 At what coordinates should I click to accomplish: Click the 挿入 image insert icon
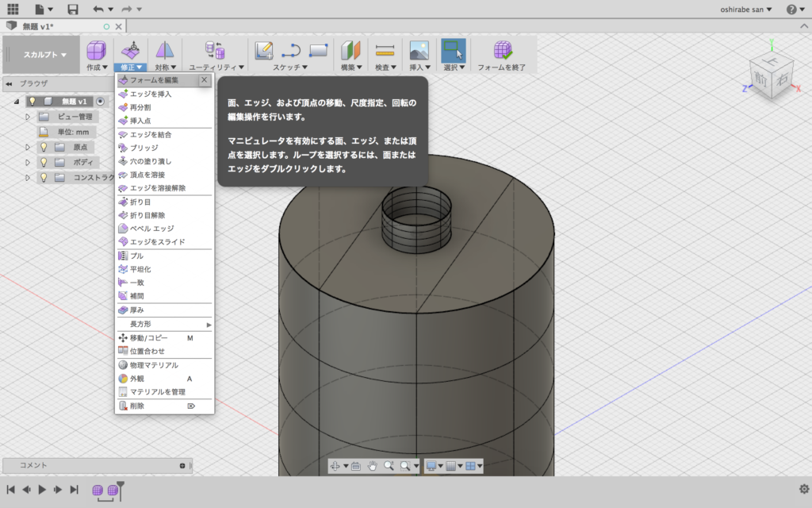click(419, 50)
